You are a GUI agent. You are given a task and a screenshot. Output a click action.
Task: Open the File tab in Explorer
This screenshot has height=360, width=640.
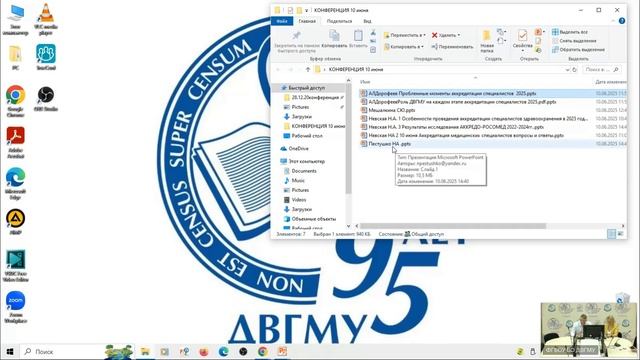point(282,21)
